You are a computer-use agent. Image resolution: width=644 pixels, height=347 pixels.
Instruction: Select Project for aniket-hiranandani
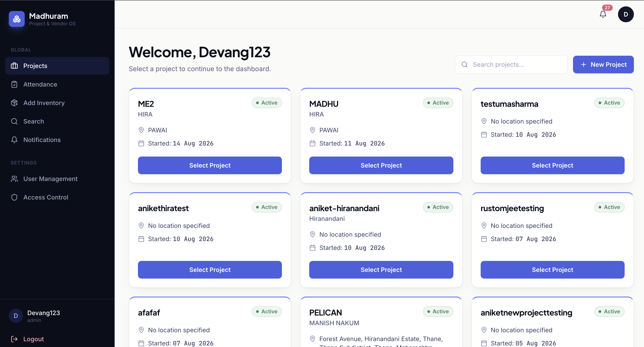(381, 270)
